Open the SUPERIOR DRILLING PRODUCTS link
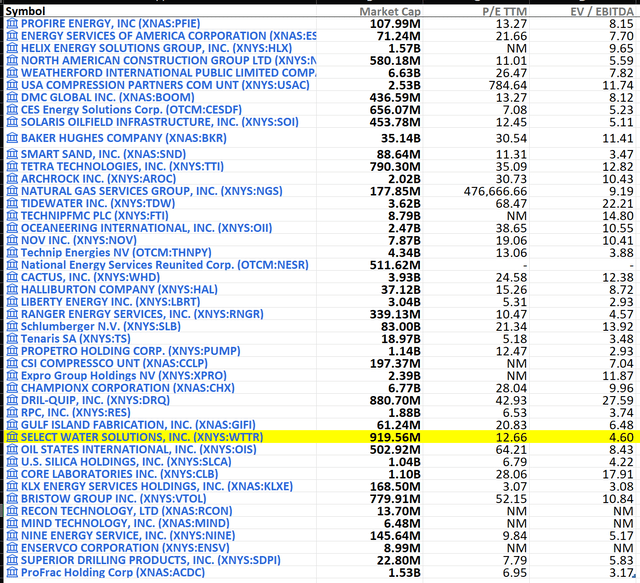 pos(151,560)
